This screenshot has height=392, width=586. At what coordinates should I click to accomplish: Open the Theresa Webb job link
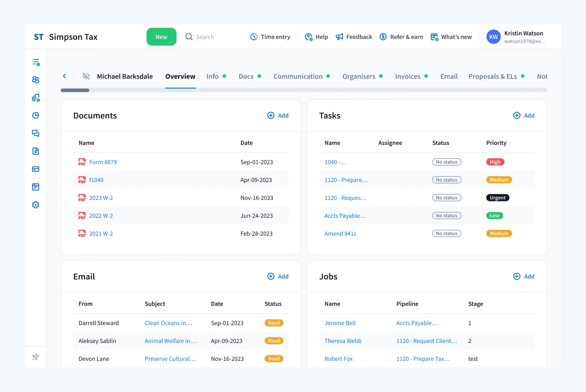[343, 341]
